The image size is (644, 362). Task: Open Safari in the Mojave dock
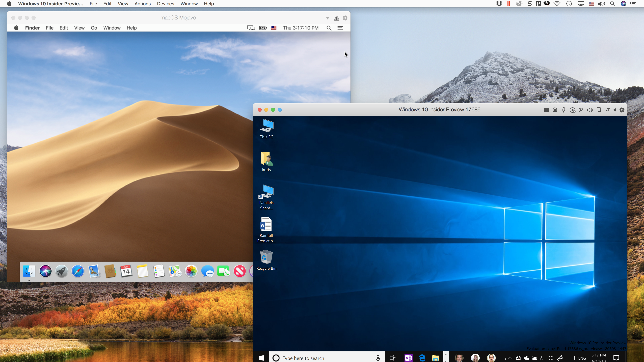click(x=78, y=271)
